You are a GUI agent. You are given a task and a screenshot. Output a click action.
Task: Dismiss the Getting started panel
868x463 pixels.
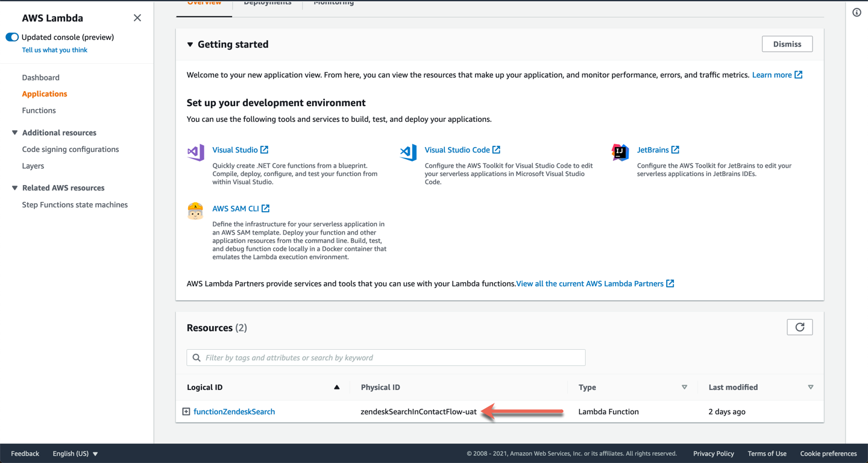pos(787,44)
